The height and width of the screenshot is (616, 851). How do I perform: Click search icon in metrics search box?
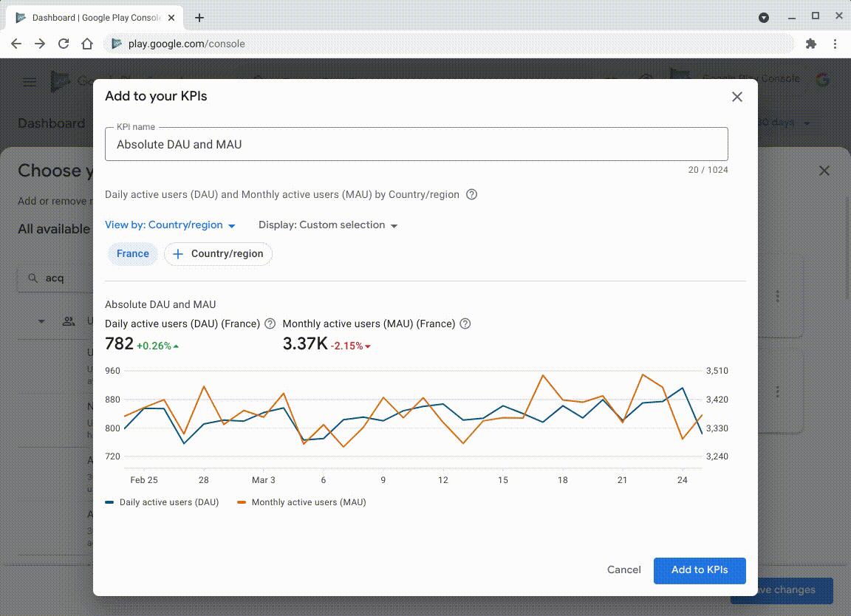33,278
